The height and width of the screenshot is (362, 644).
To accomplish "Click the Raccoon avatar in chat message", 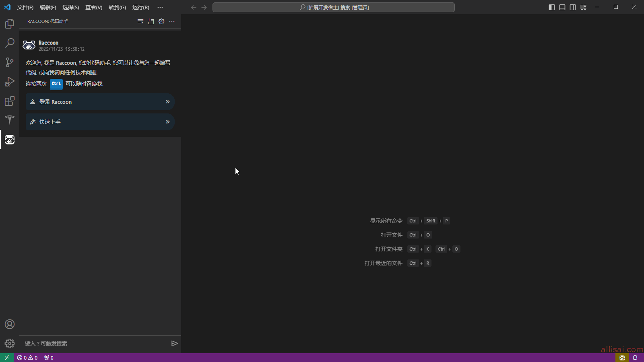I will (x=29, y=45).
